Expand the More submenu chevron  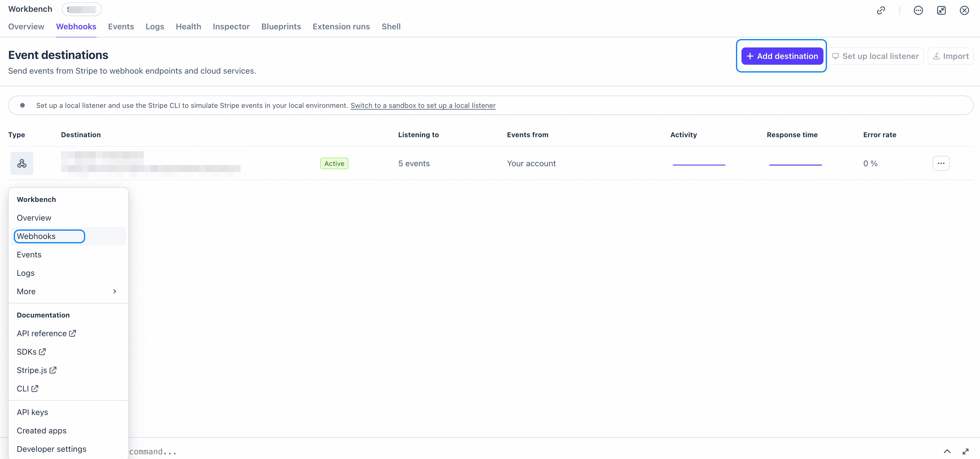115,291
